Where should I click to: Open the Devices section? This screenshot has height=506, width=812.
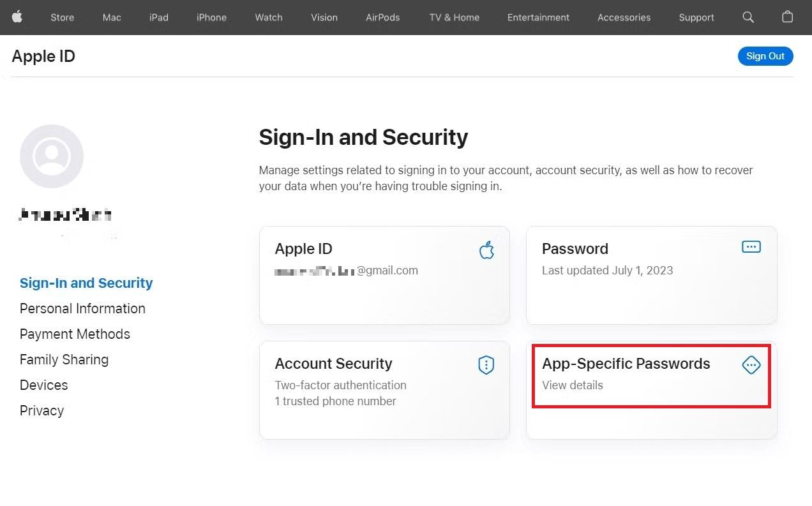43,385
